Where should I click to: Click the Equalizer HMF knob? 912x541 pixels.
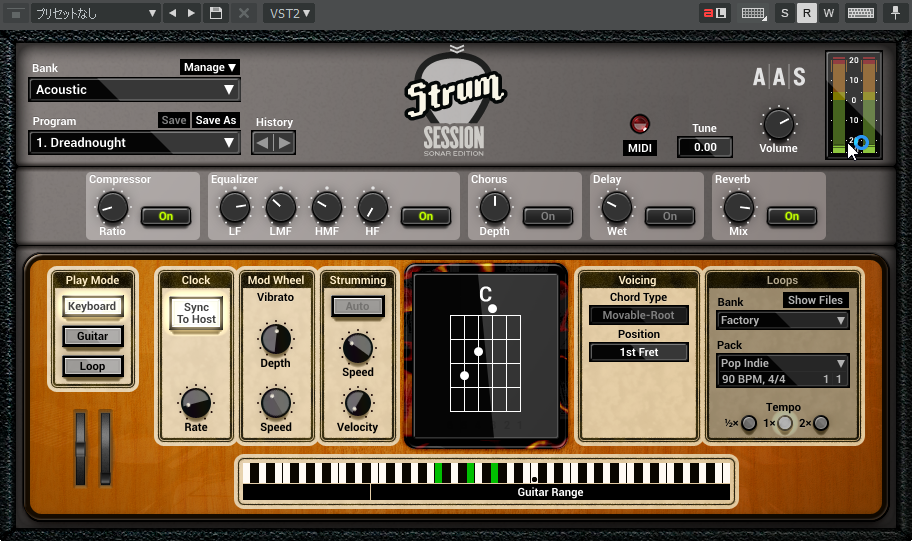(x=326, y=208)
